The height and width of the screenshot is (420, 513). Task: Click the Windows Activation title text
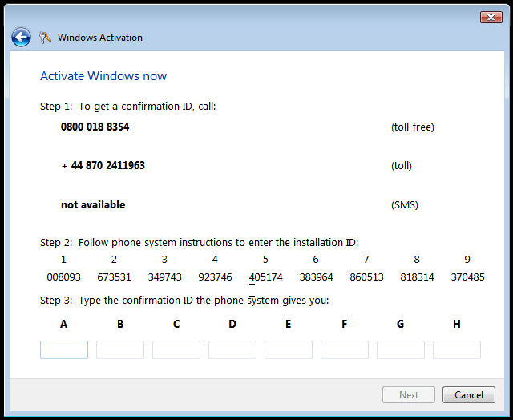(100, 38)
